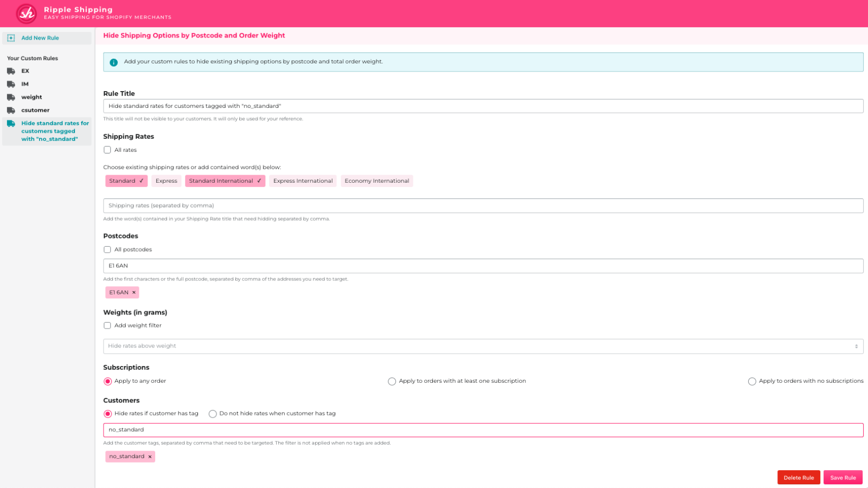The height and width of the screenshot is (488, 868).
Task: Check the "All postcodes" option
Action: (107, 249)
